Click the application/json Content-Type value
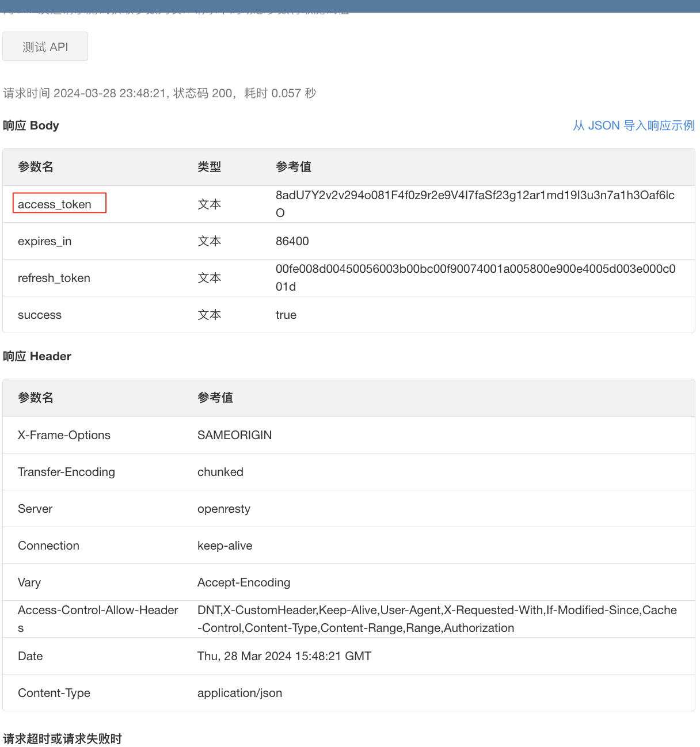This screenshot has height=747, width=700. click(239, 693)
